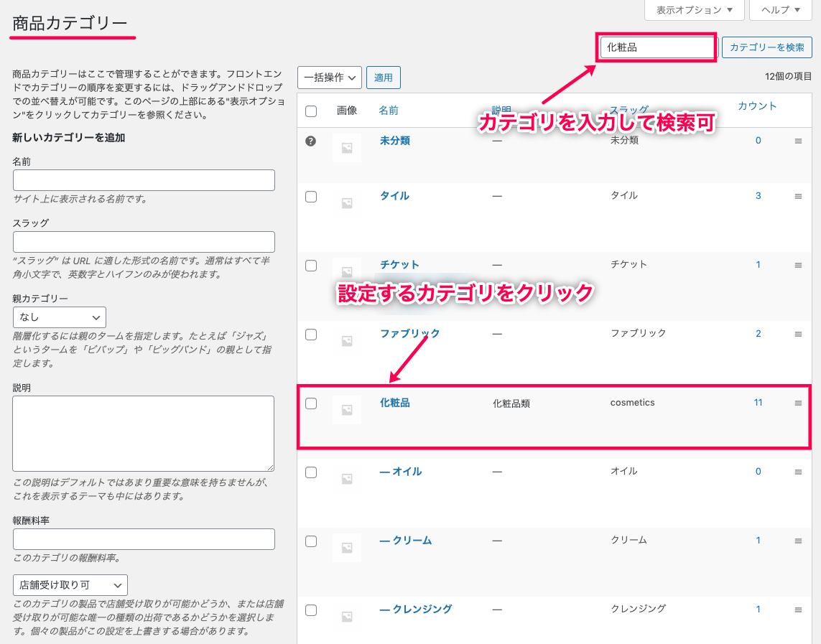Screen dimensions: 821x644
Task: Click the help icon in 未分類 row
Action: [310, 141]
